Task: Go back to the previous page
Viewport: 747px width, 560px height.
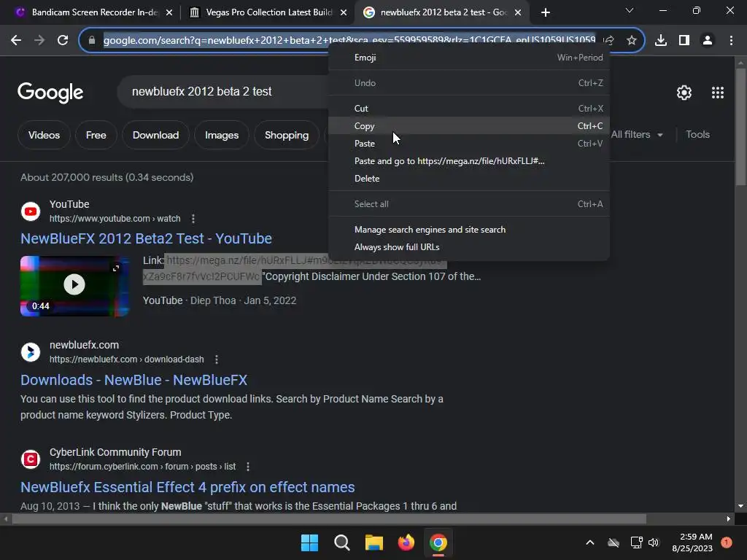Action: [x=16, y=41]
